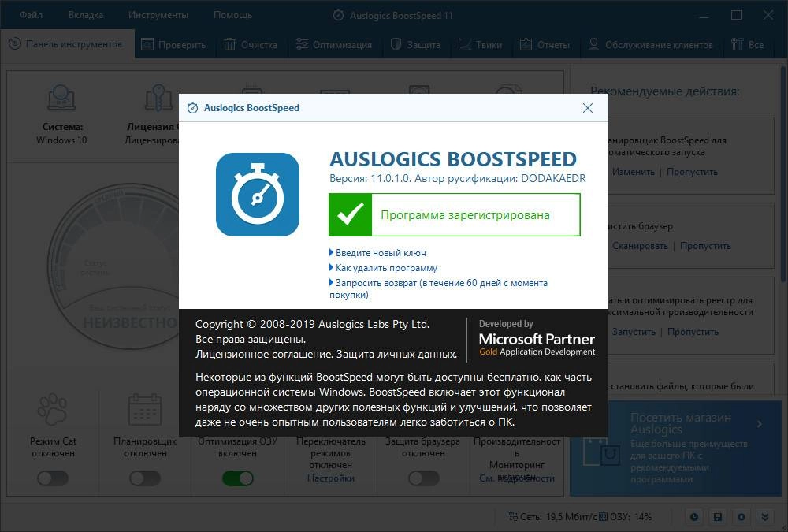Click Изменить for the BoostSpeed scheduler
The image size is (788, 532).
pos(634,172)
